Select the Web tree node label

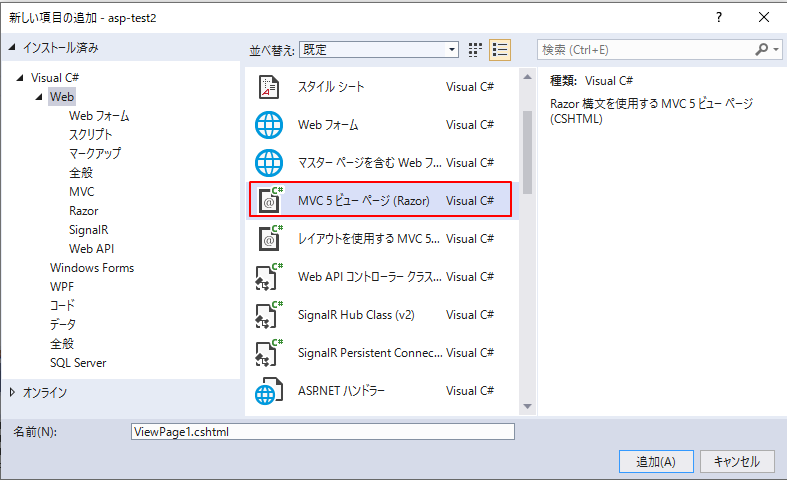coord(62,97)
